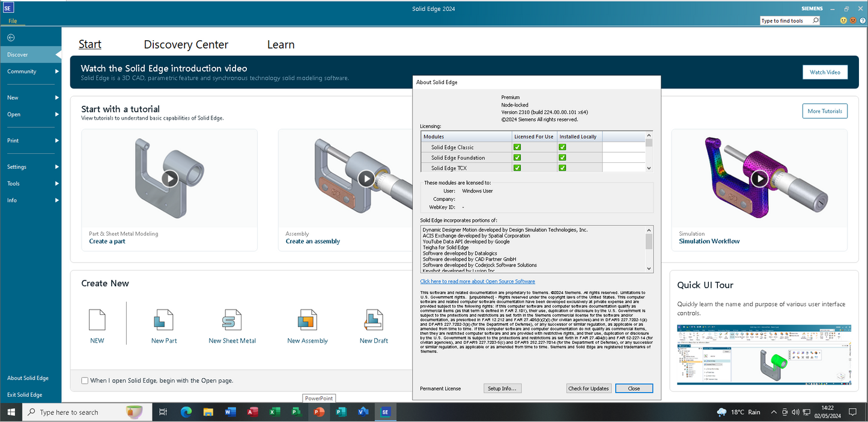Play the Create a part tutorial video
Viewport: 868px width, 422px height.
[170, 179]
